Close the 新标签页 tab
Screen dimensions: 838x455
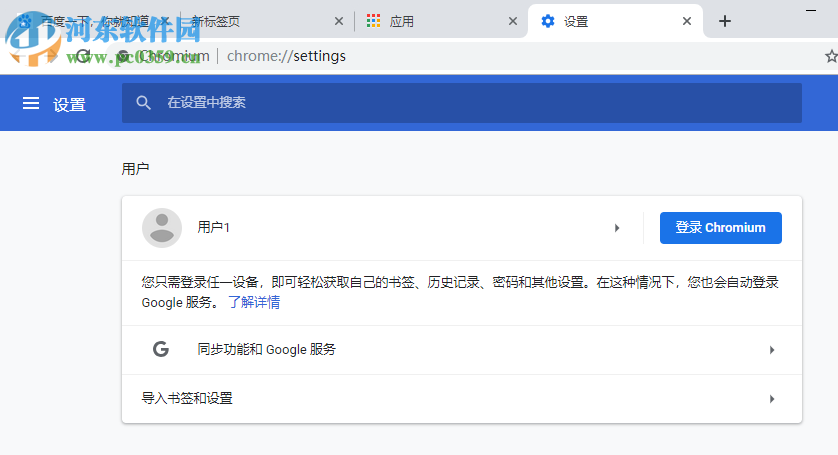pos(339,21)
